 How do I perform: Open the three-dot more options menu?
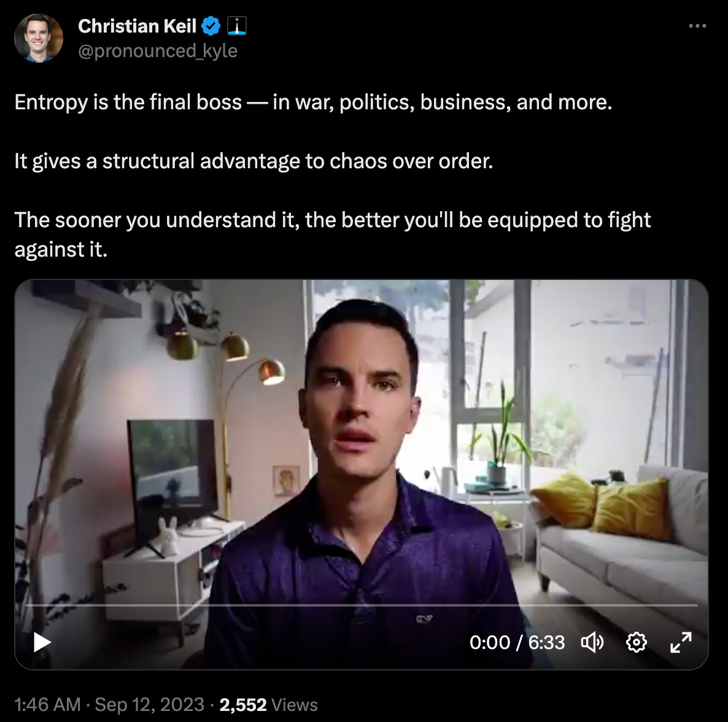point(697,26)
